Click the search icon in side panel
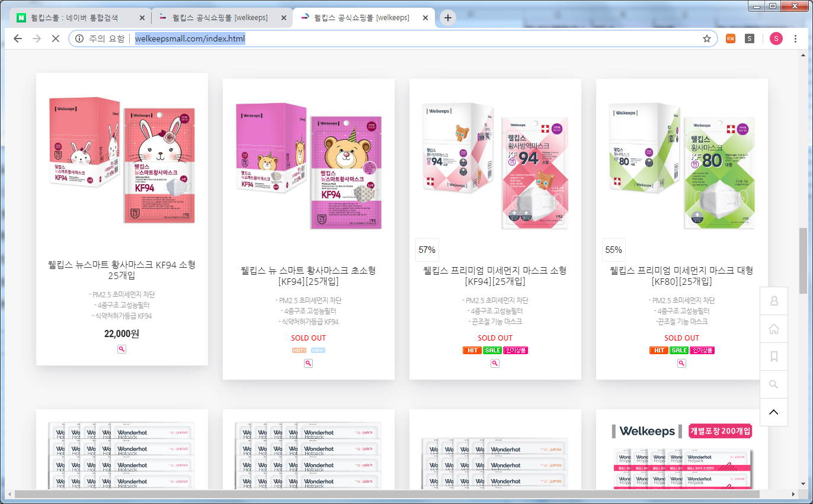The width and height of the screenshot is (813, 504). tap(773, 384)
